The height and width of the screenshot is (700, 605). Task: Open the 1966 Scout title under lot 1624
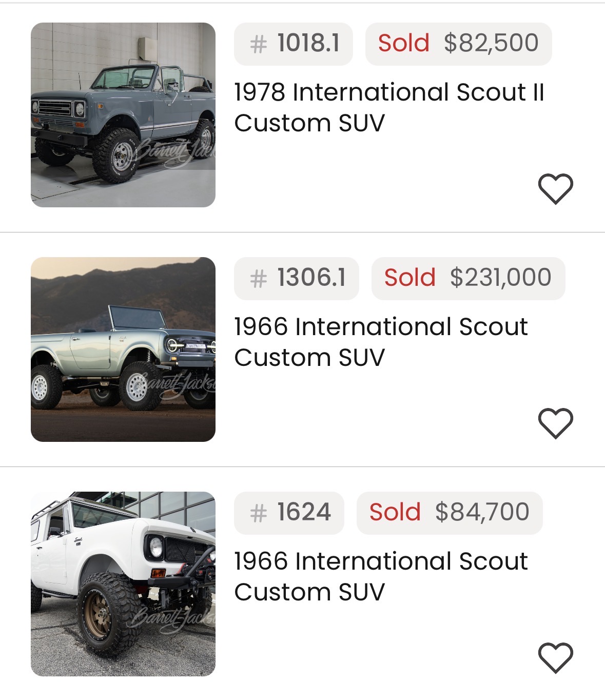[381, 577]
